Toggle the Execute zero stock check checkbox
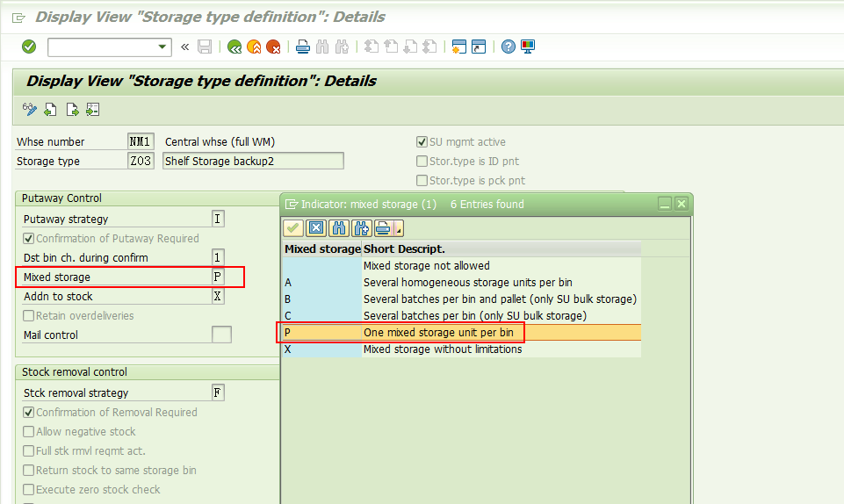 [x=28, y=490]
